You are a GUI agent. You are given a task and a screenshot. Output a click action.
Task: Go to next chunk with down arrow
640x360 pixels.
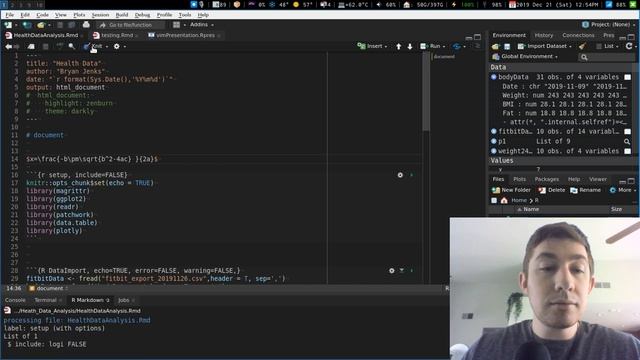[x=410, y=47]
